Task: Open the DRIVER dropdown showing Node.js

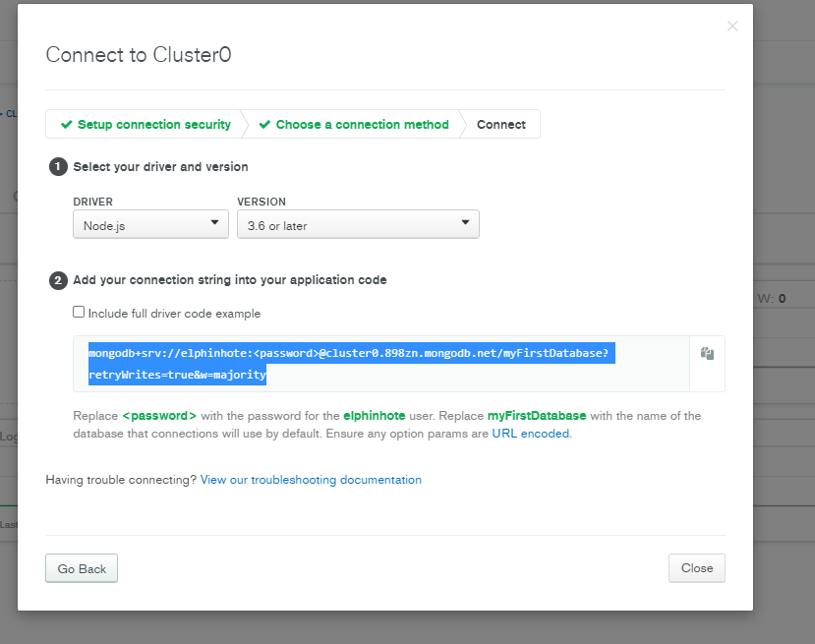Action: tap(150, 224)
